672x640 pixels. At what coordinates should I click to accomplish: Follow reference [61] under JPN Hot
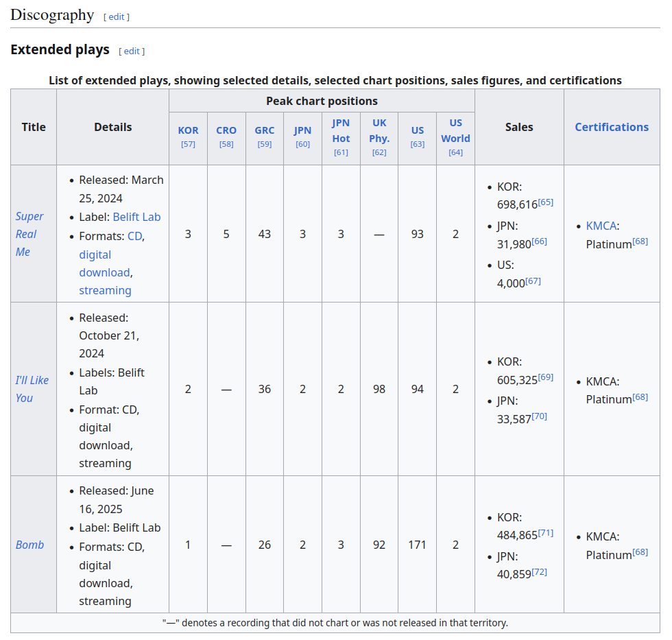pyautogui.click(x=341, y=152)
